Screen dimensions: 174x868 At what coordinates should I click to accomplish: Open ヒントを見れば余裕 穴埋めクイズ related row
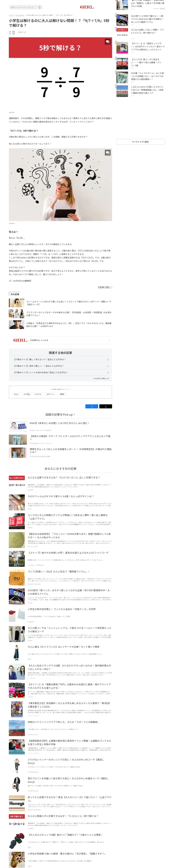coord(60,372)
